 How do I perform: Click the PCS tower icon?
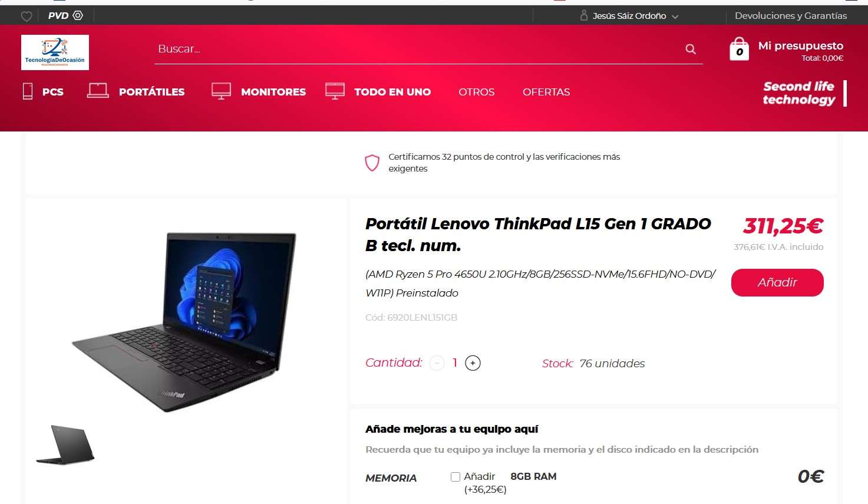[x=28, y=91]
